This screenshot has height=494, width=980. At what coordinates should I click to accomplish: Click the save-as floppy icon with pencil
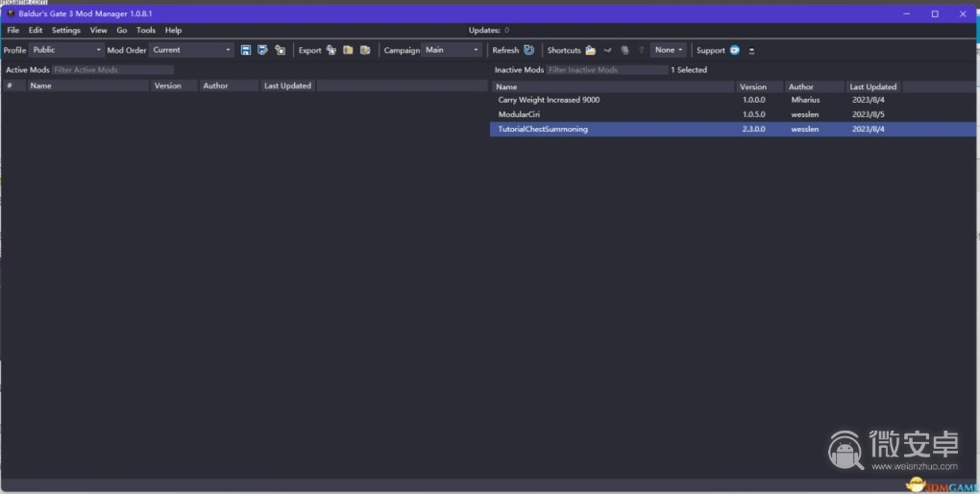click(x=262, y=50)
